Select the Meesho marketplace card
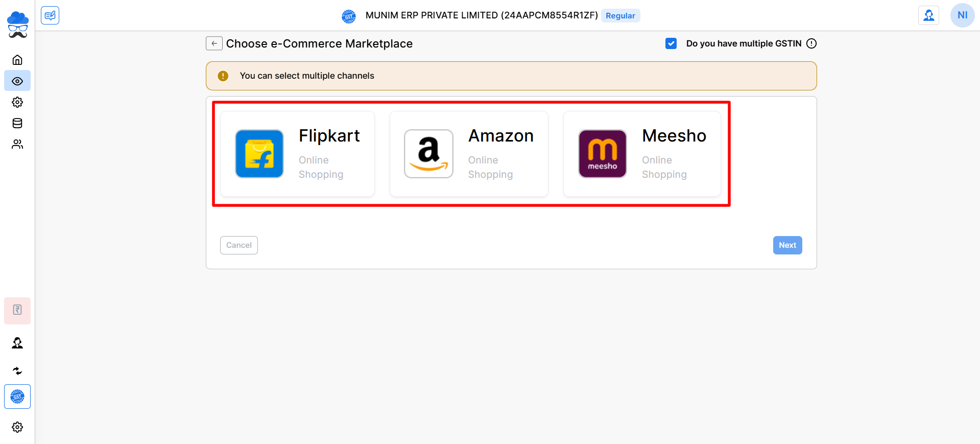Image resolution: width=980 pixels, height=444 pixels. (x=642, y=154)
